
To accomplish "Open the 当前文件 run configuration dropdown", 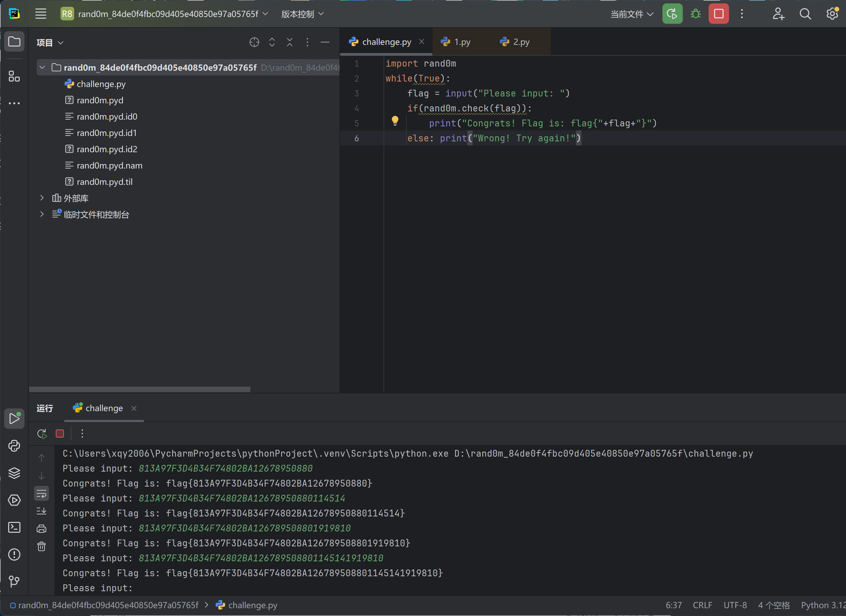I will pos(632,14).
